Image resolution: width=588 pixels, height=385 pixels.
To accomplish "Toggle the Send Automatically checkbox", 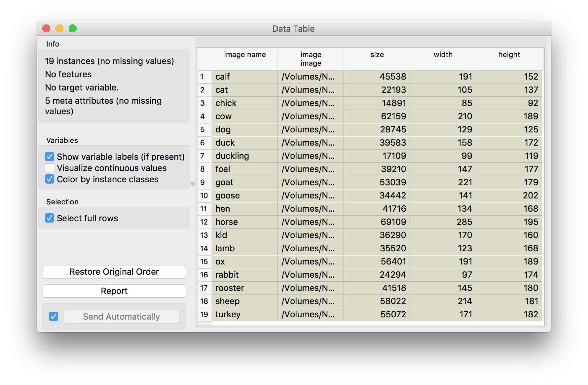I will click(54, 316).
